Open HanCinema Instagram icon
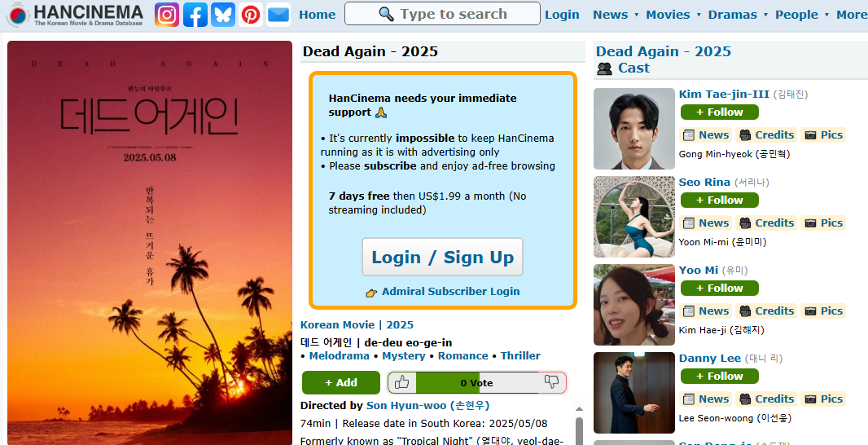Image resolution: width=868 pixels, height=445 pixels. point(167,15)
